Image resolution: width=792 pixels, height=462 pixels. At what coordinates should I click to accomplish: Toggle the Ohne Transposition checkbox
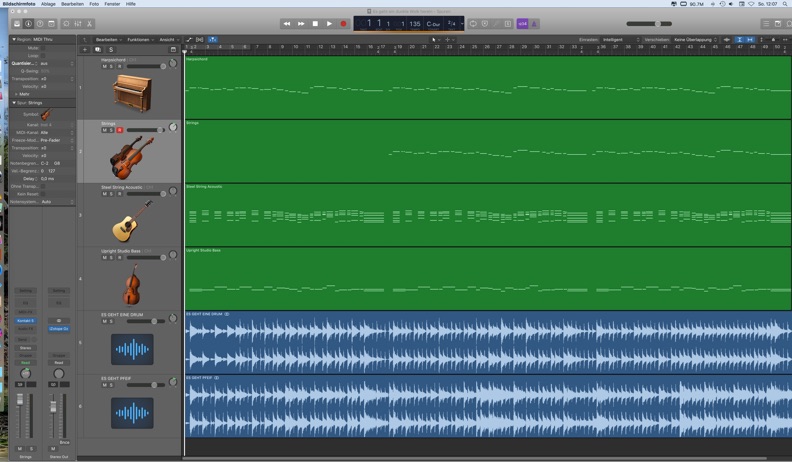coord(43,186)
